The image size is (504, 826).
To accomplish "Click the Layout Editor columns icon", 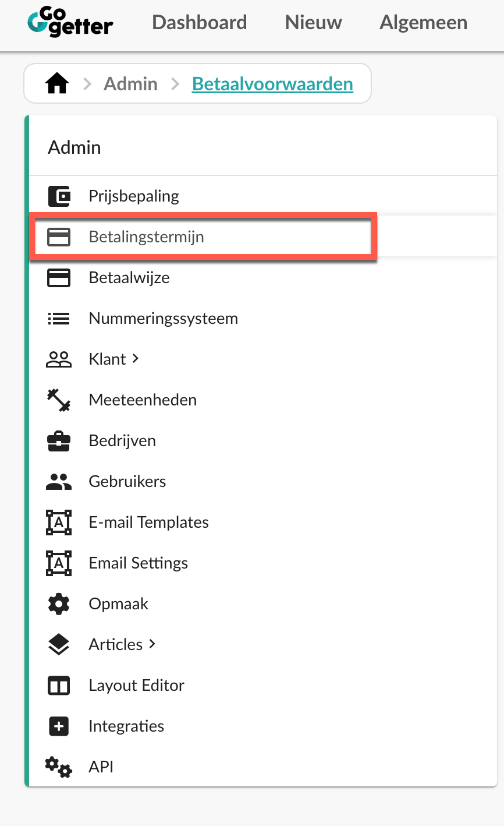I will click(x=59, y=686).
